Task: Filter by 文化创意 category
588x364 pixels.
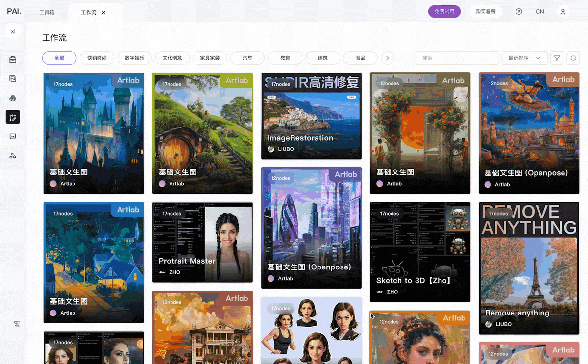Action: 172,58
